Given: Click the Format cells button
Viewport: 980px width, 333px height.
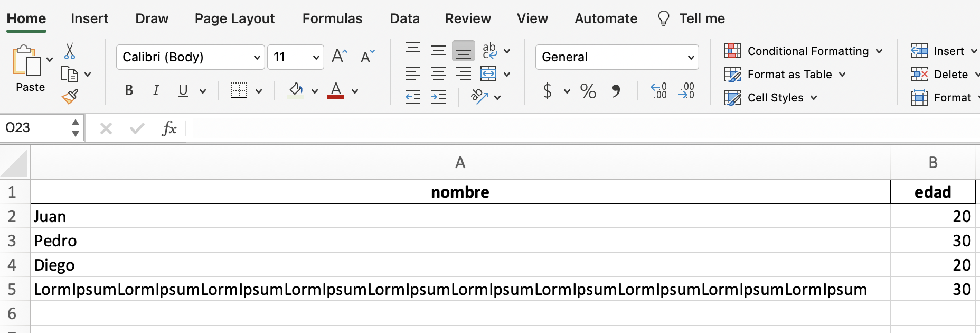Looking at the screenshot, I should pyautogui.click(x=942, y=98).
